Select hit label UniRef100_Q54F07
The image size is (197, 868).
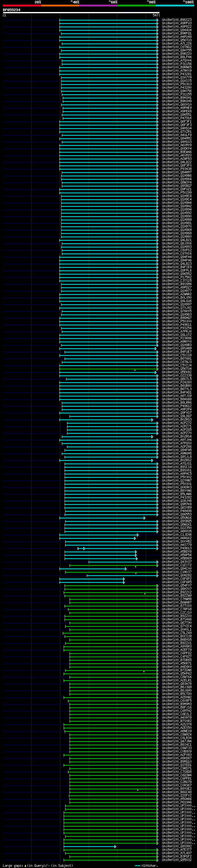(177, 585)
